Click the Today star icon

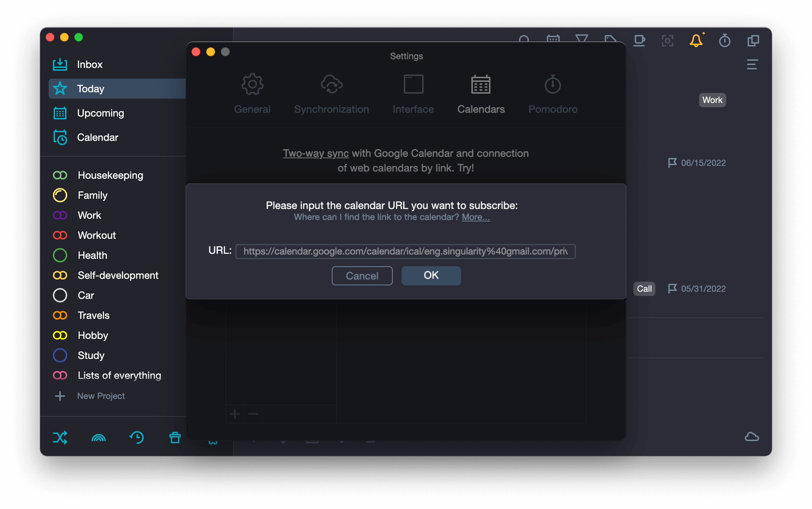(60, 89)
